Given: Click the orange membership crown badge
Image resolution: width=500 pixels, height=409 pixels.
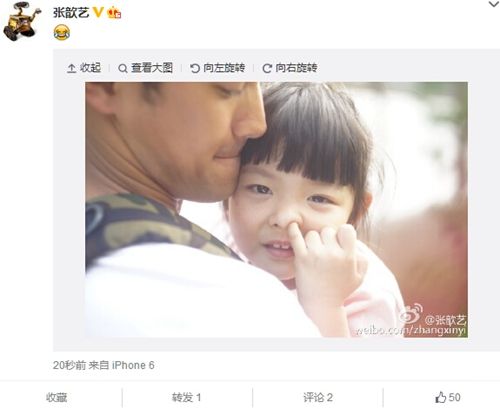Looking at the screenshot, I should 114,13.
